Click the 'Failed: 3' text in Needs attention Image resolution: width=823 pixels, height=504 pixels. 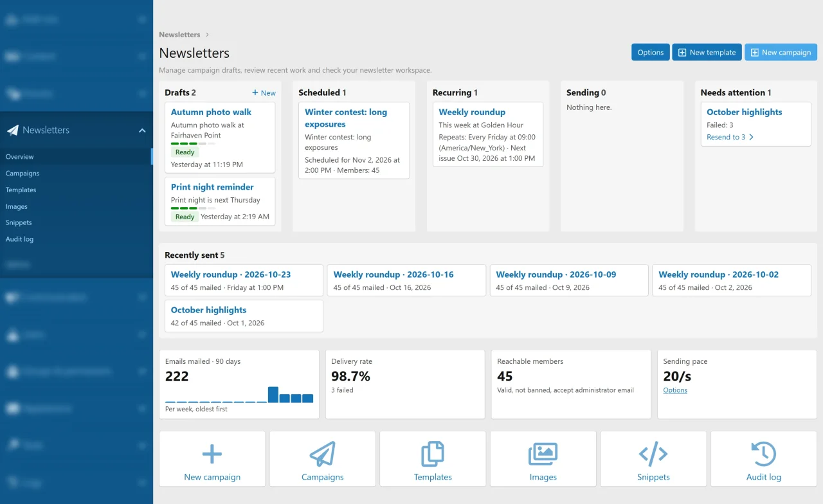coord(720,125)
